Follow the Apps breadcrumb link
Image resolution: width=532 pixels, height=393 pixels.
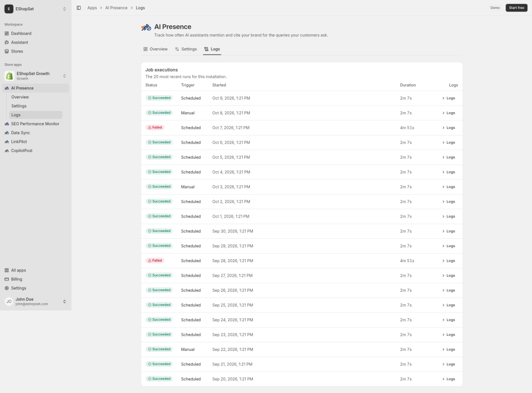coord(92,8)
